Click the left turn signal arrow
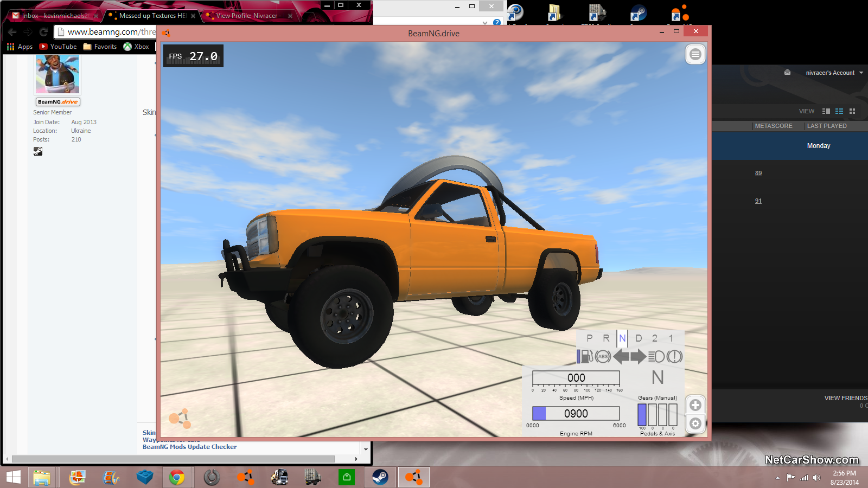This screenshot has width=868, height=488. (621, 356)
